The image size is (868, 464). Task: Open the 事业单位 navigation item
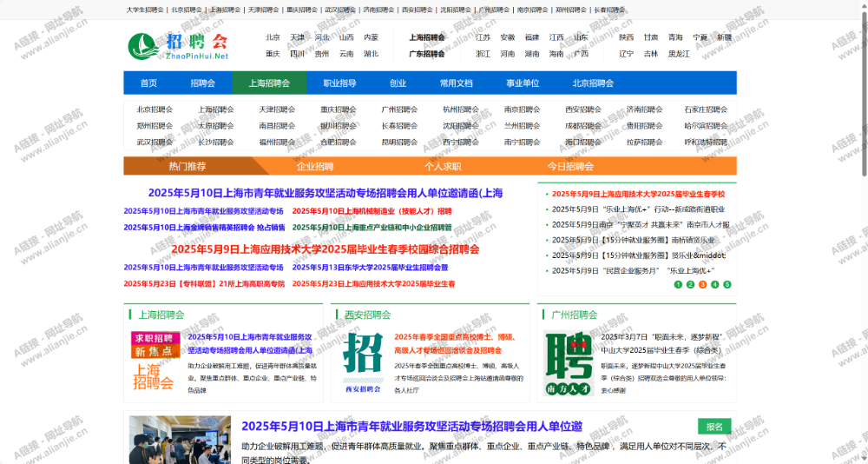click(x=523, y=83)
